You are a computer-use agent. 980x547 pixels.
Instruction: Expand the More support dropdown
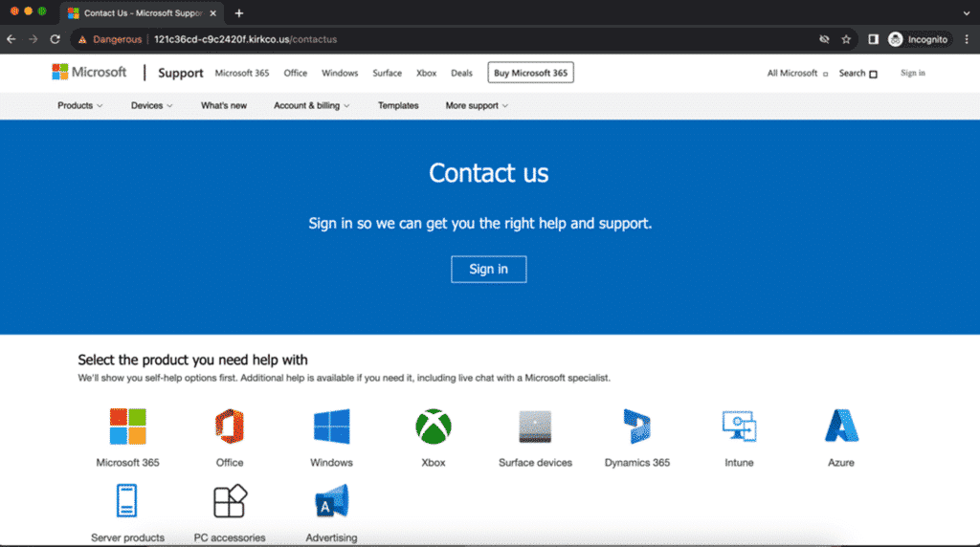(x=477, y=105)
